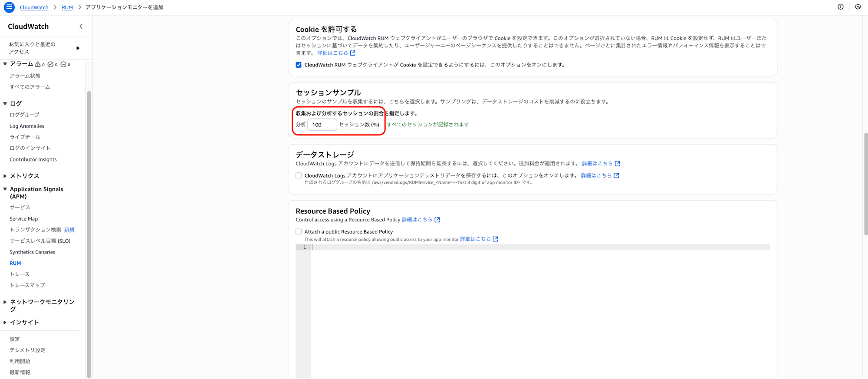Click the insufficient-data circle icon beside アラーム
Screen dimensions: 868x379
tap(63, 64)
